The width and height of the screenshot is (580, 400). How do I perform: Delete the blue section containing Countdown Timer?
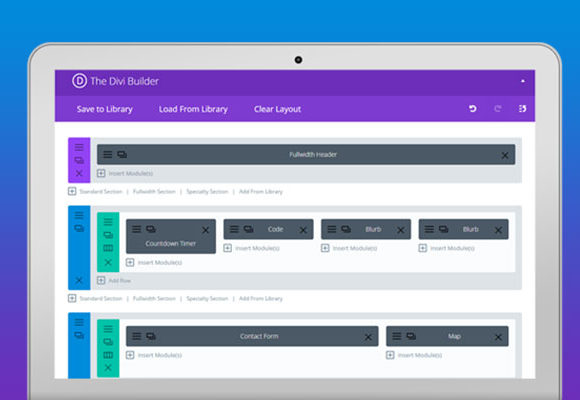pyautogui.click(x=79, y=280)
